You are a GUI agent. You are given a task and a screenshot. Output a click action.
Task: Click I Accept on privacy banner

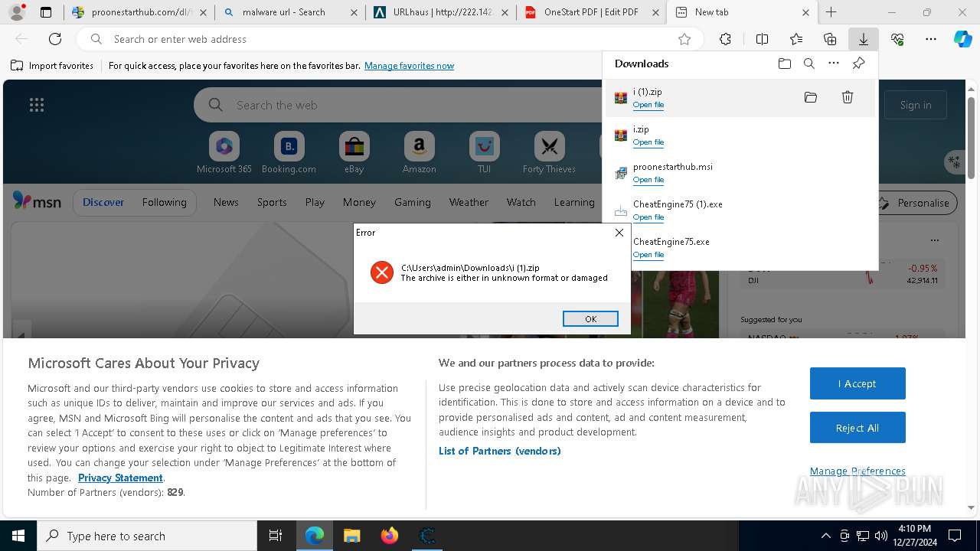[857, 383]
